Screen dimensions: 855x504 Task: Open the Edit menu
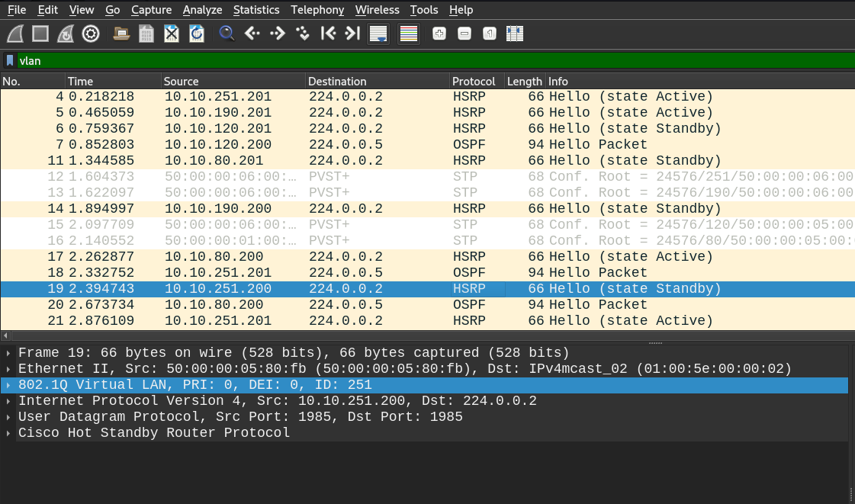[47, 10]
